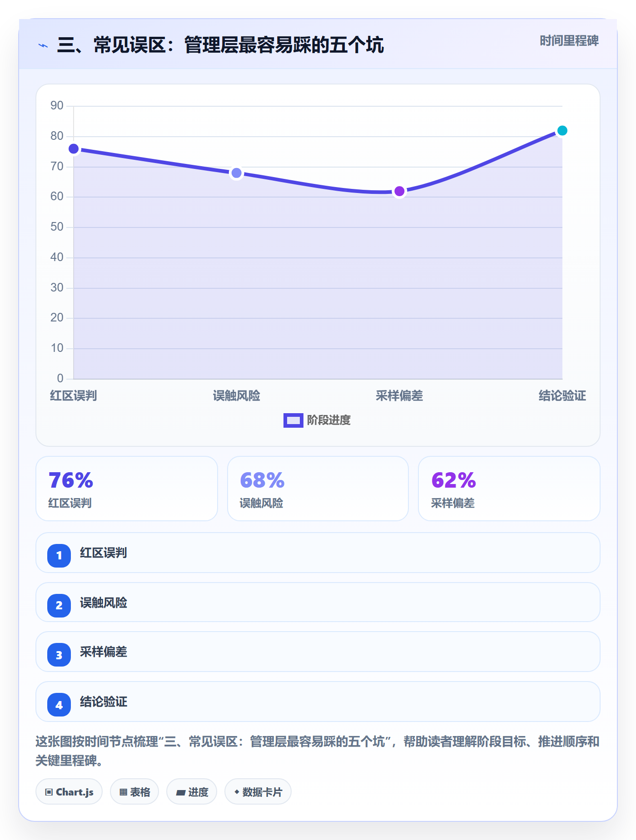
Task: Click the y-axis value 90
Action: tap(57, 106)
